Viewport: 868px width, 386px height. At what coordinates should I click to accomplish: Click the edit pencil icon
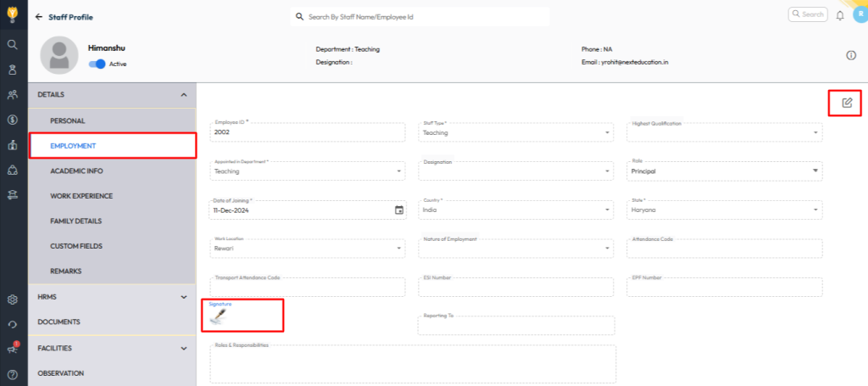click(x=846, y=103)
